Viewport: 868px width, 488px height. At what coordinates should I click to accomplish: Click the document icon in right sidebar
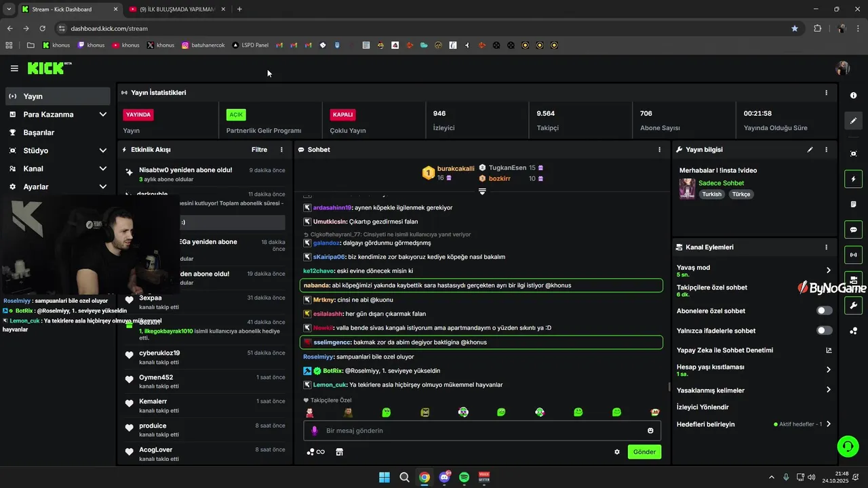853,205
